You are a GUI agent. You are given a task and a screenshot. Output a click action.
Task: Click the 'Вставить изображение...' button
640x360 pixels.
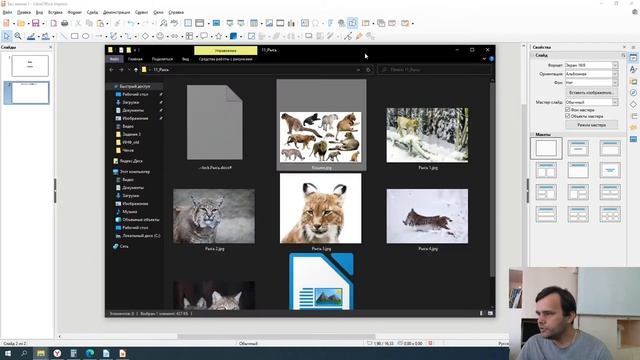(x=591, y=93)
